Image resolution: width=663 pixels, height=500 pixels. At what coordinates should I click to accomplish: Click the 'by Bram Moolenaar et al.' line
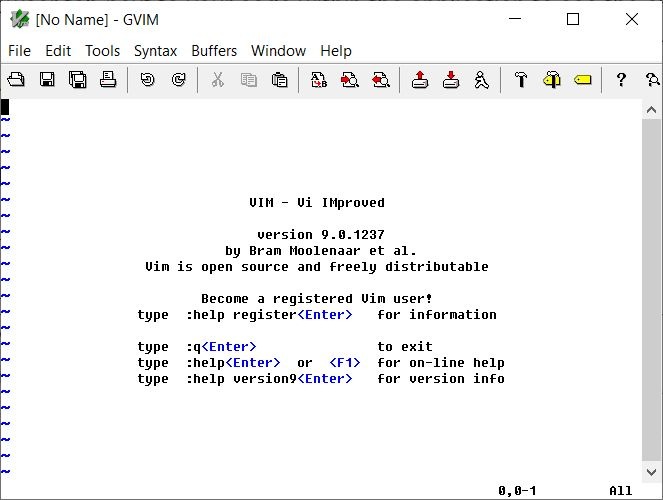[321, 251]
